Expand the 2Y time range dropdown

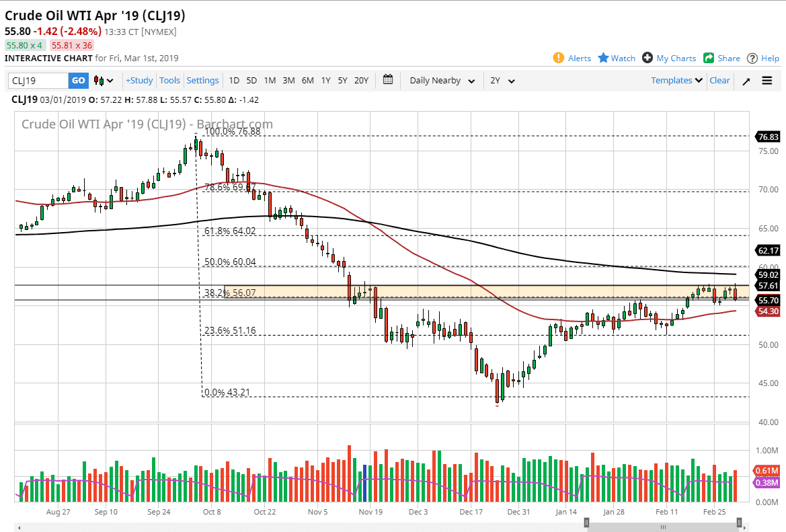(x=502, y=80)
